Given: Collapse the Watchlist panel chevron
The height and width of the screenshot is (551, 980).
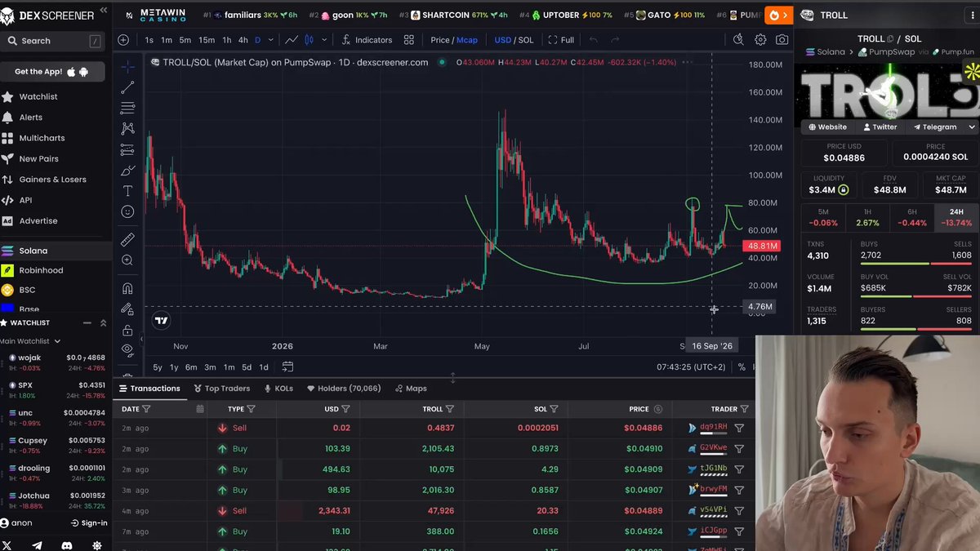Looking at the screenshot, I should click(x=103, y=323).
